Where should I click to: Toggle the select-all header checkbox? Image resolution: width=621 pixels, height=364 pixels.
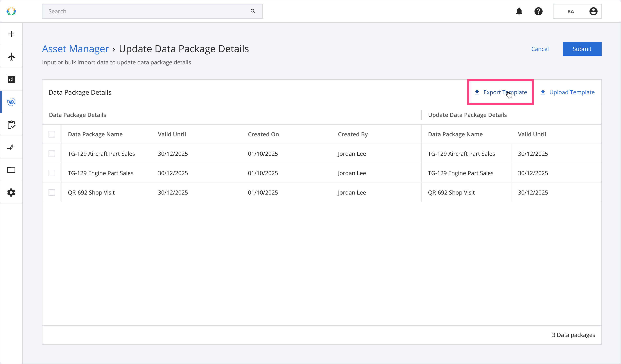point(52,134)
